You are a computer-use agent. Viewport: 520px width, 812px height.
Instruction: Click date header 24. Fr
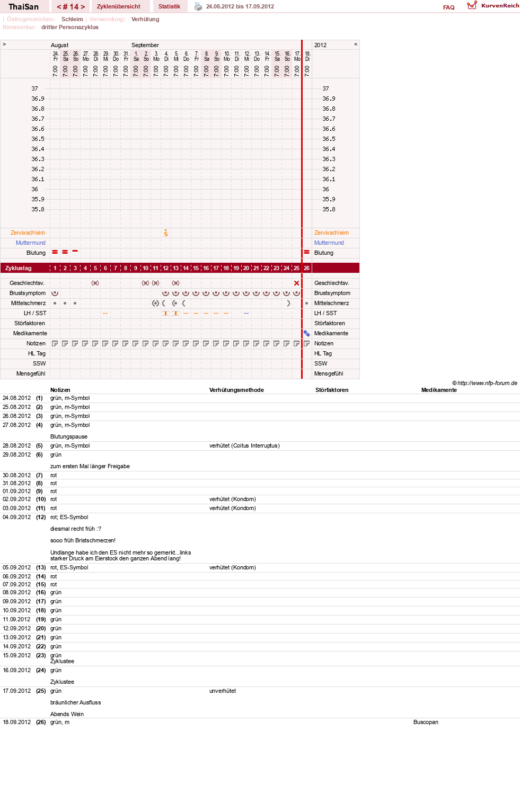click(x=55, y=56)
